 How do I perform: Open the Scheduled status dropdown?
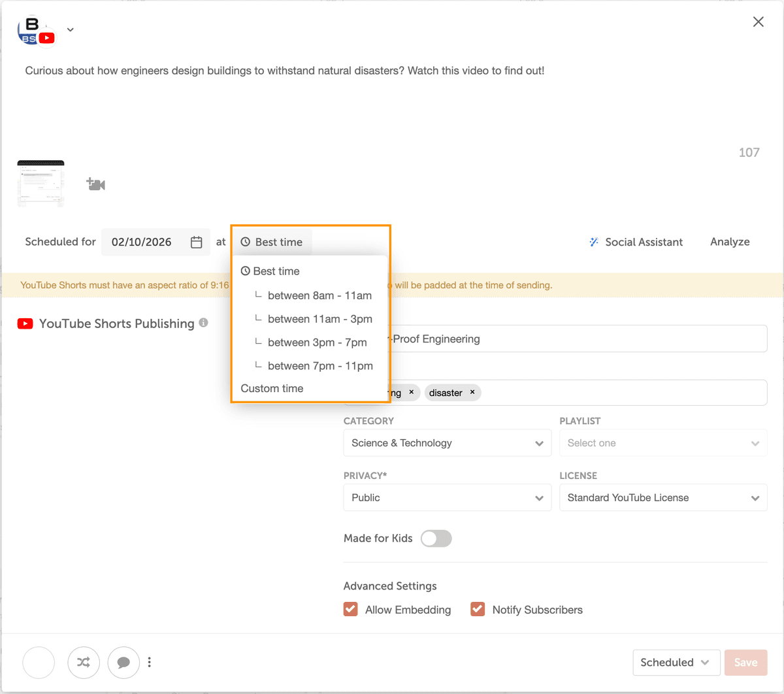676,662
